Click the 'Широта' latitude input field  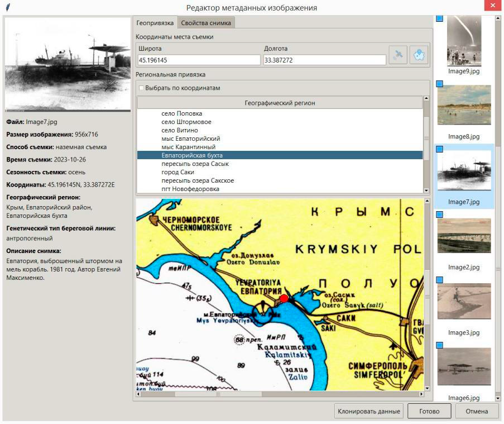coord(199,60)
